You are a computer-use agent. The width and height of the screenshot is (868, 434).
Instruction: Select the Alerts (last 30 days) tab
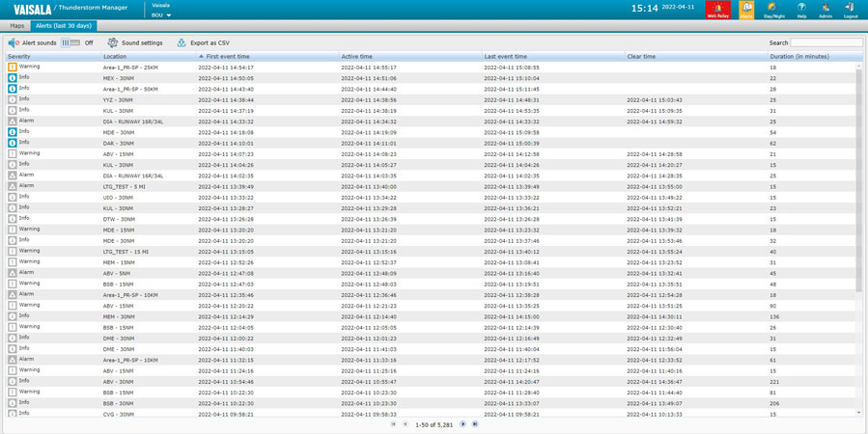62,26
